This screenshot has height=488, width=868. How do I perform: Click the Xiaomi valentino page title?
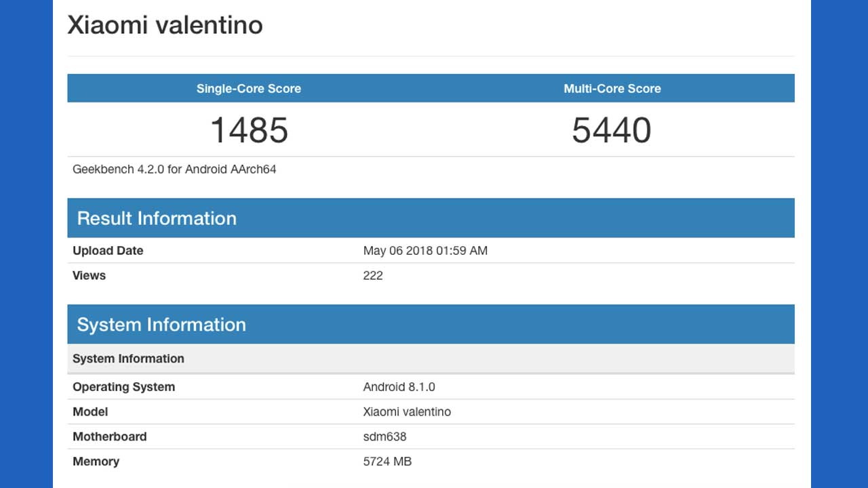coord(165,25)
